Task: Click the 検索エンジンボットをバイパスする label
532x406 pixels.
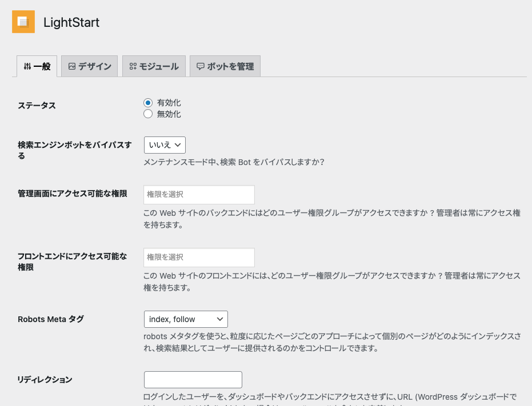Action: [x=75, y=150]
